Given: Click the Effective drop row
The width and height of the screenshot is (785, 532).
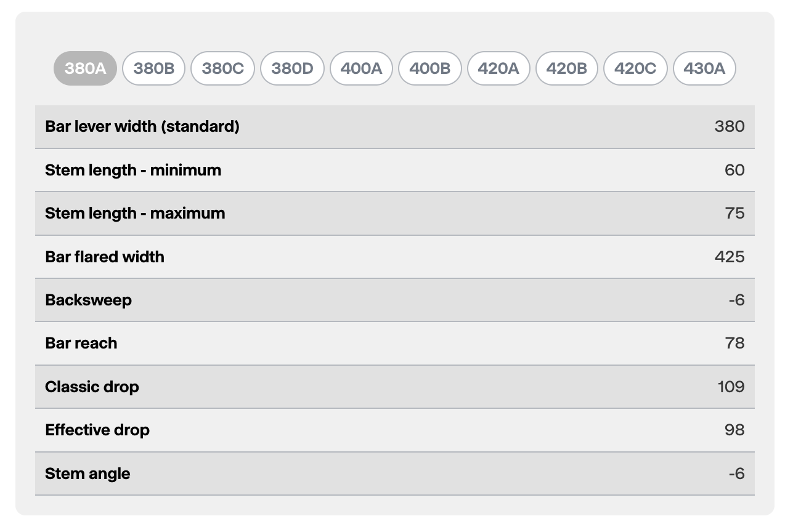Looking at the screenshot, I should pyautogui.click(x=394, y=430).
